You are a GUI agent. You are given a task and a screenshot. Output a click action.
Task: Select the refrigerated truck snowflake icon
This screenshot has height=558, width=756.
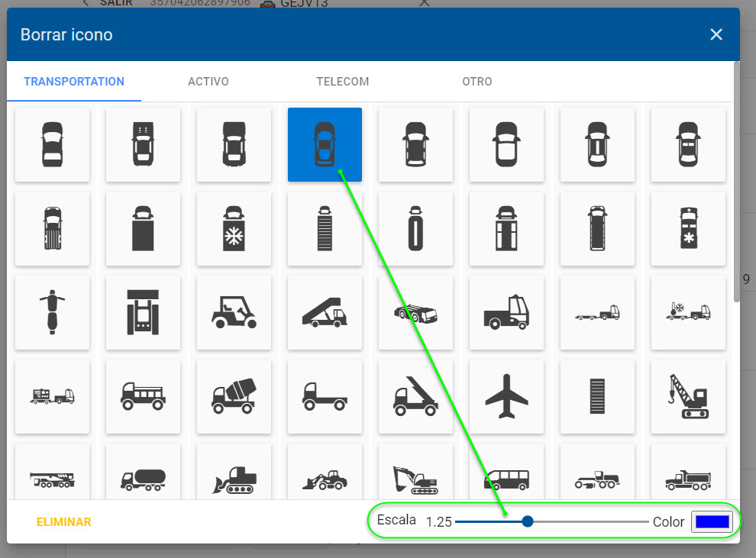point(234,228)
